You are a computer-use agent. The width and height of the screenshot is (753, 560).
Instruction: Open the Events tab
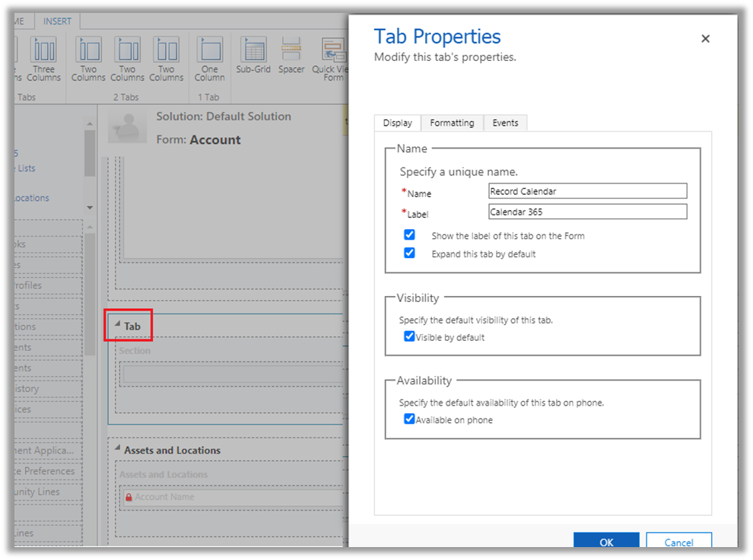coord(505,123)
